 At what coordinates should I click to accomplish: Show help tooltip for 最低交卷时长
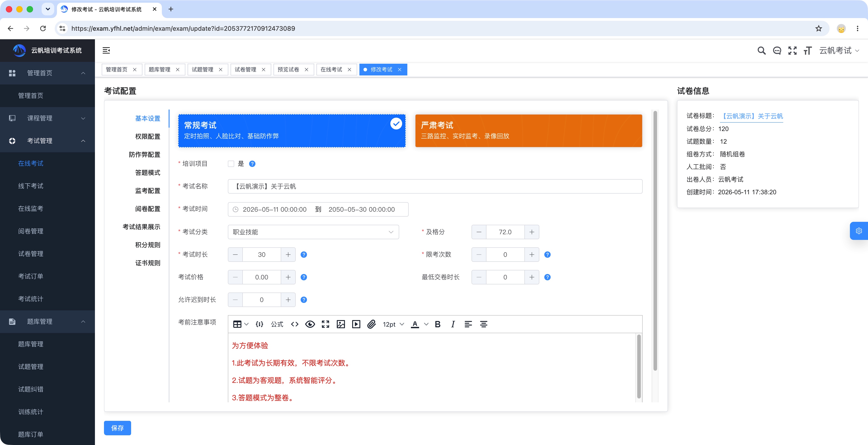(547, 277)
